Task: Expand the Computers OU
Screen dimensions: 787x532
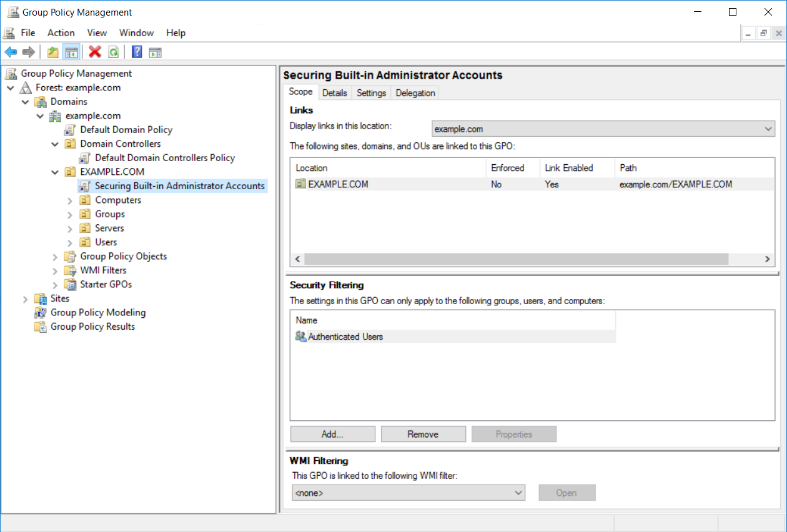Action: point(70,200)
